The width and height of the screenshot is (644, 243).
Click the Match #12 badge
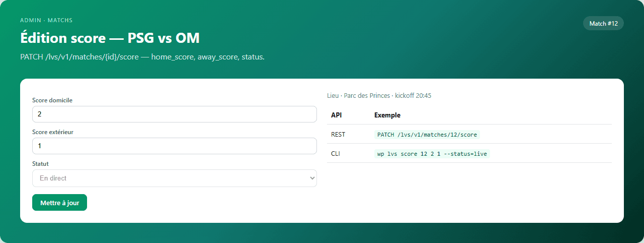click(x=603, y=23)
